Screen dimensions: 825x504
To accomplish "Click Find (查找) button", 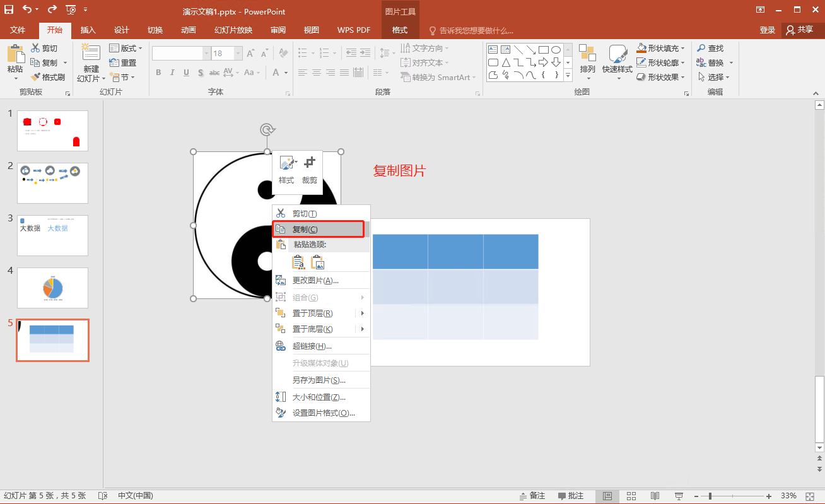I will tap(711, 48).
